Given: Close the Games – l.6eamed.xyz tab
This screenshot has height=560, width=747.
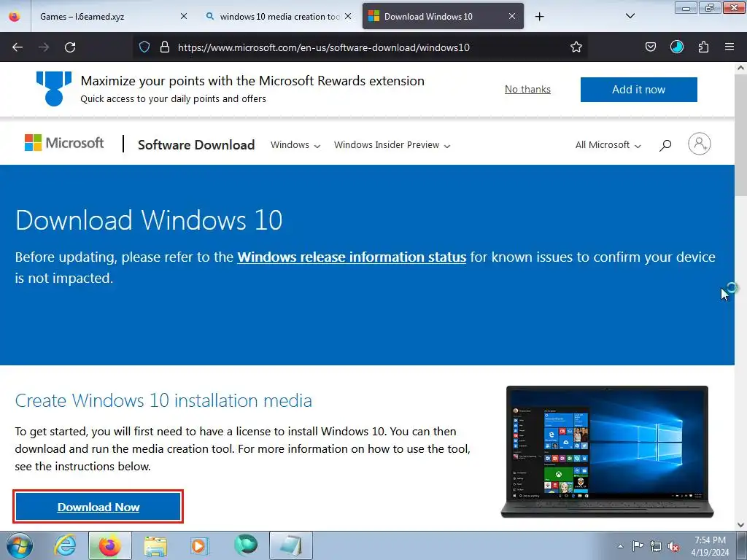Looking at the screenshot, I should (x=184, y=16).
